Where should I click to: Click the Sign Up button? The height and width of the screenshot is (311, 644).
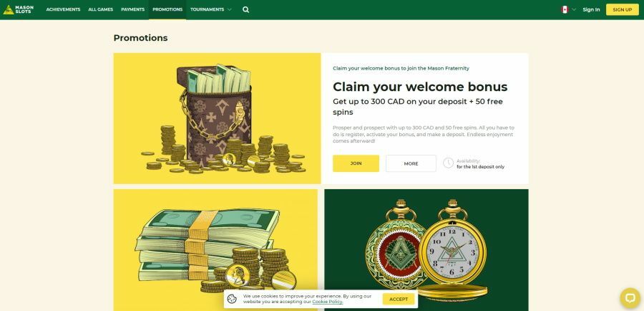[623, 9]
